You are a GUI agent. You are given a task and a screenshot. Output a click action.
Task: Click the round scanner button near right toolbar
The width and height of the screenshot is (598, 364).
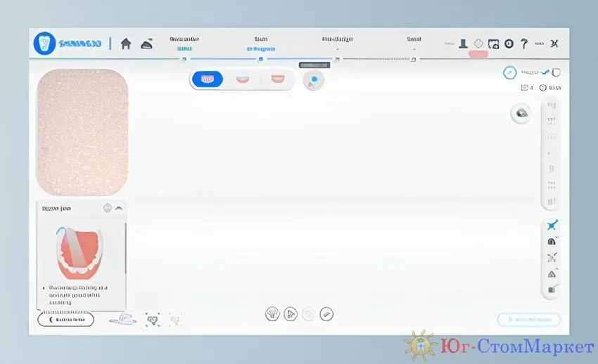[x=521, y=112]
